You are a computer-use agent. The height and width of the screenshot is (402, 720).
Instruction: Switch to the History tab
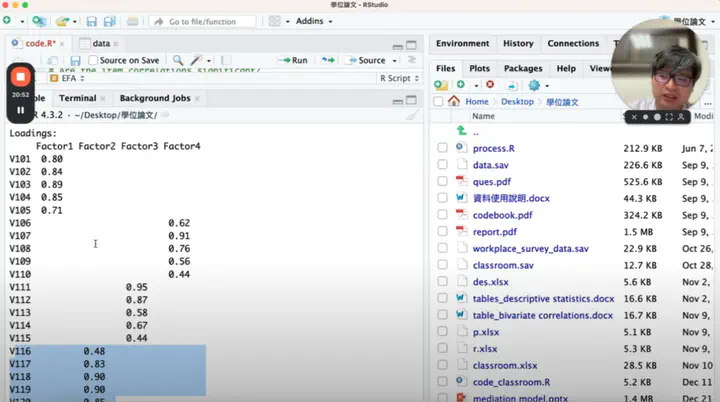tap(518, 43)
